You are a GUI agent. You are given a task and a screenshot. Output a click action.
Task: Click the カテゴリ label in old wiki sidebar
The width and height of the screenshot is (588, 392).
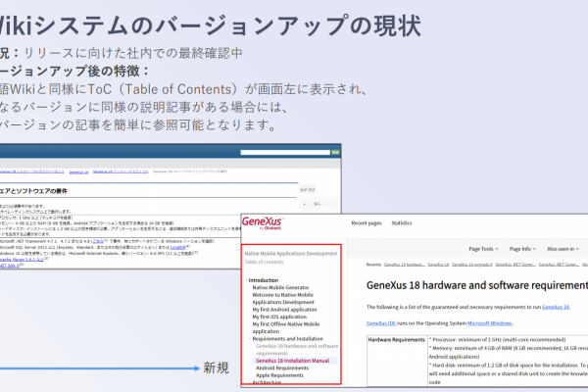[x=307, y=190]
